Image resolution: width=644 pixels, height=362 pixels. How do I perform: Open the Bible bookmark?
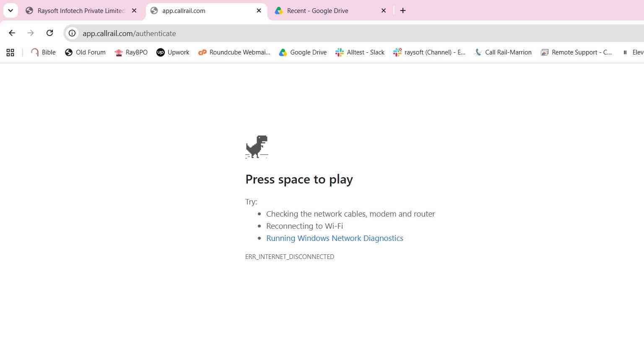pyautogui.click(x=43, y=52)
